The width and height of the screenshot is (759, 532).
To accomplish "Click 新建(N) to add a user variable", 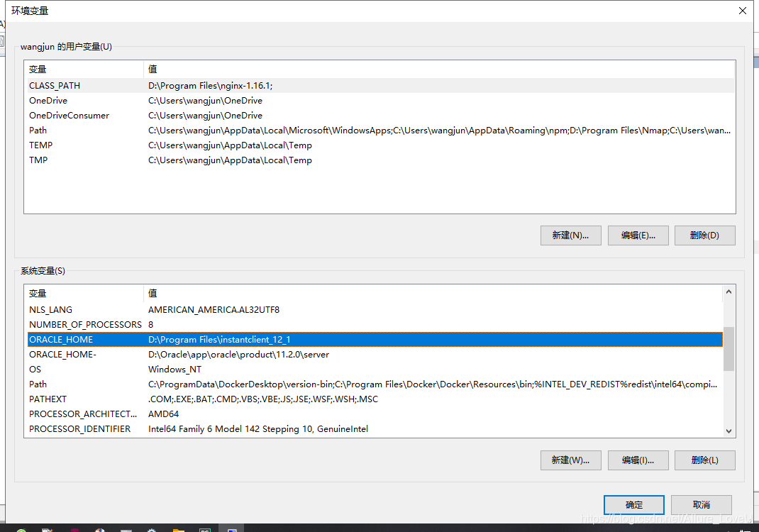I will click(x=570, y=235).
